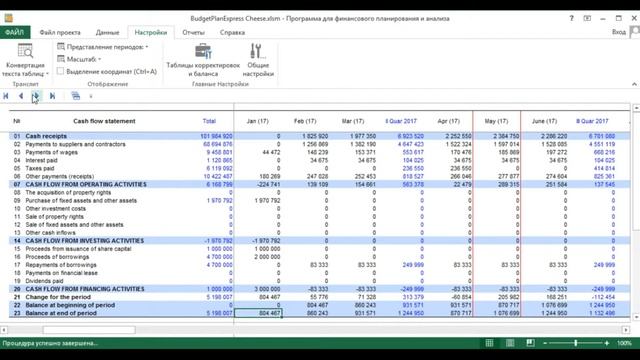This screenshot has width=640, height=360.
Task: Select Purchase of fixed assets row label
Action: click(x=81, y=200)
